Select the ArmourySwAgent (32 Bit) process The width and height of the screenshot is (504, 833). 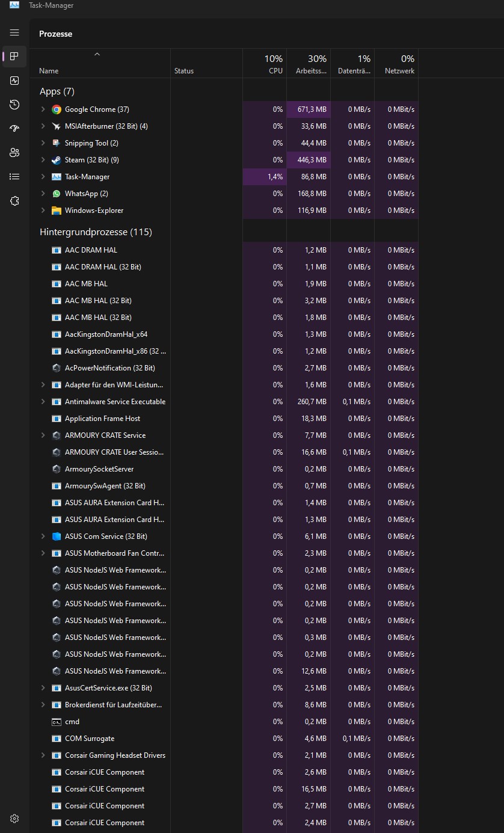(x=105, y=486)
